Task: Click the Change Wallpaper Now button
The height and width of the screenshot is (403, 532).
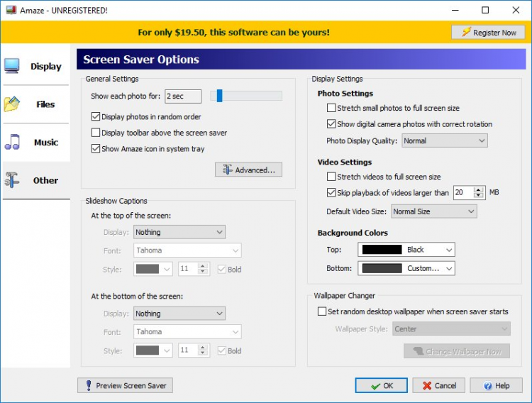Action: [x=457, y=351]
